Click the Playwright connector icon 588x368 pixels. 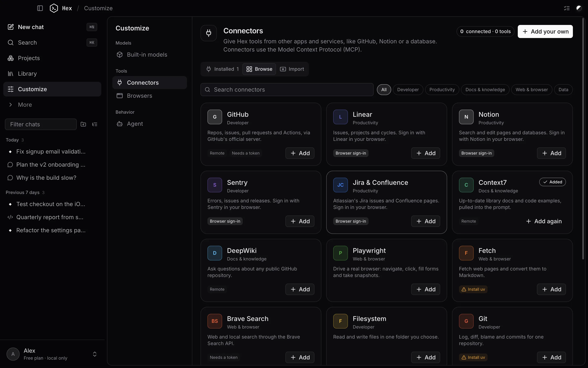pos(340,253)
